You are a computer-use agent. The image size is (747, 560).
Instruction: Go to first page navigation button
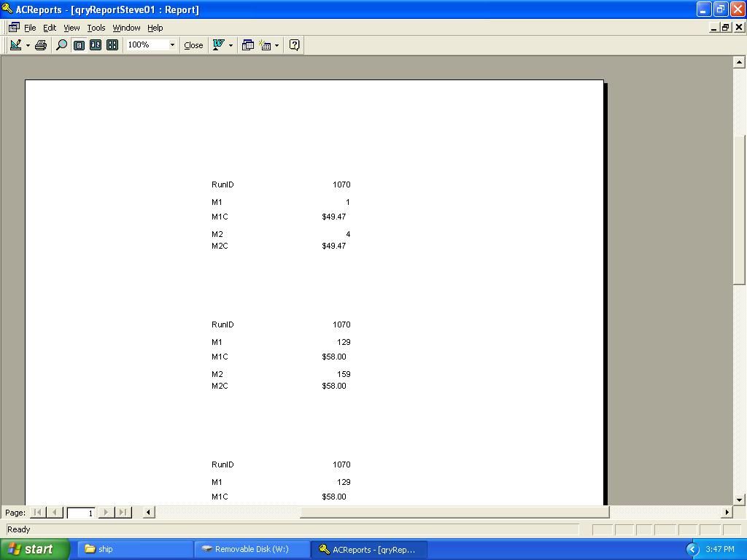coord(37,513)
